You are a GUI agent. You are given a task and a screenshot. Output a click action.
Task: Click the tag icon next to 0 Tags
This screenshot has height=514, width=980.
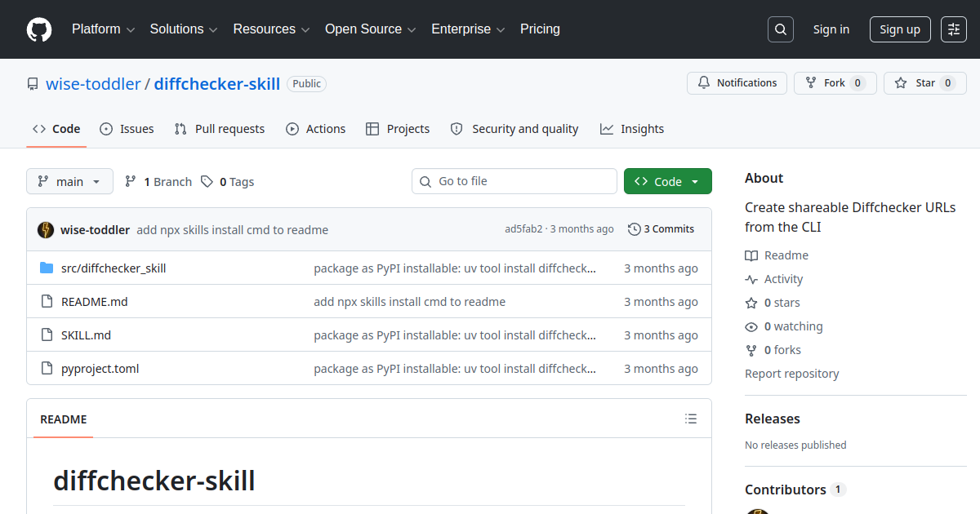207,181
